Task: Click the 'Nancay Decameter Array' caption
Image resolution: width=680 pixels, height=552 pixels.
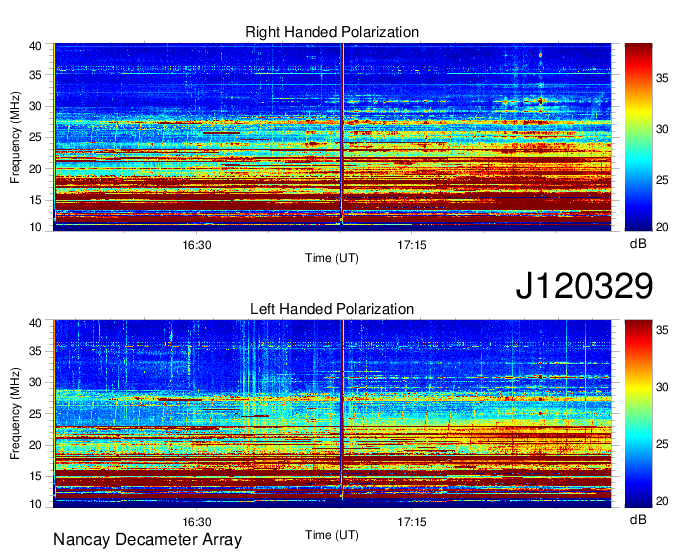Action: 147,540
